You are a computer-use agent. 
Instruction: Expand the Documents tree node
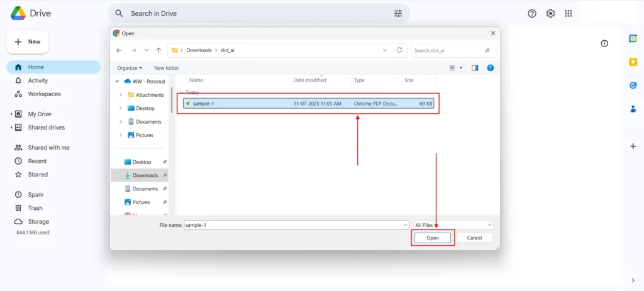coord(121,122)
